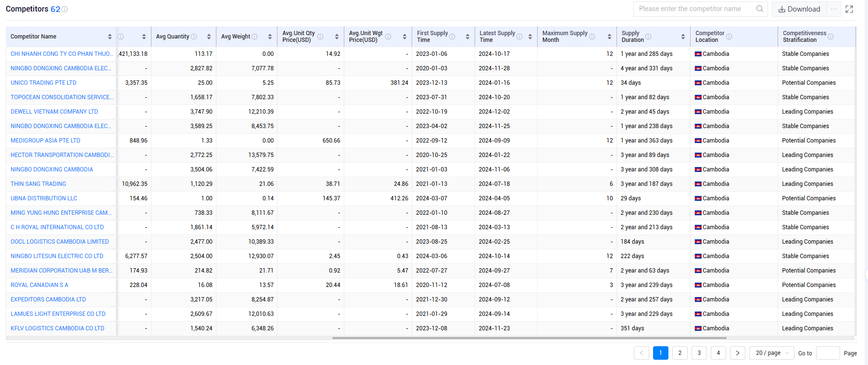Open OOCL LOGISTICS CAMBODIA LIMITED link
This screenshot has width=868, height=365.
point(60,242)
